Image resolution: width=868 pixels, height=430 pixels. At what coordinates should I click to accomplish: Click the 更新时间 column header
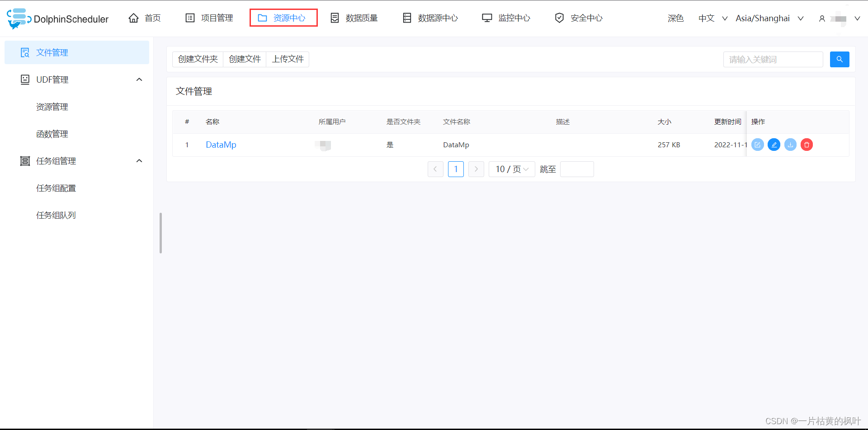[728, 122]
